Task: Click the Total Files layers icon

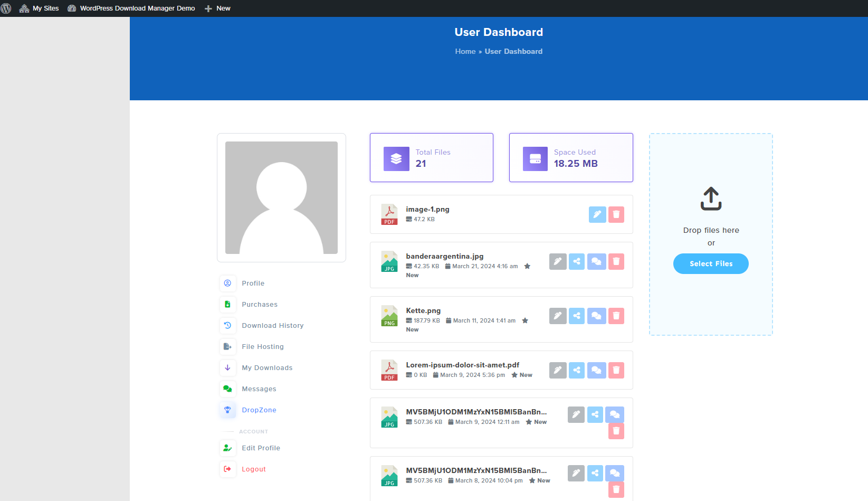Action: click(396, 158)
